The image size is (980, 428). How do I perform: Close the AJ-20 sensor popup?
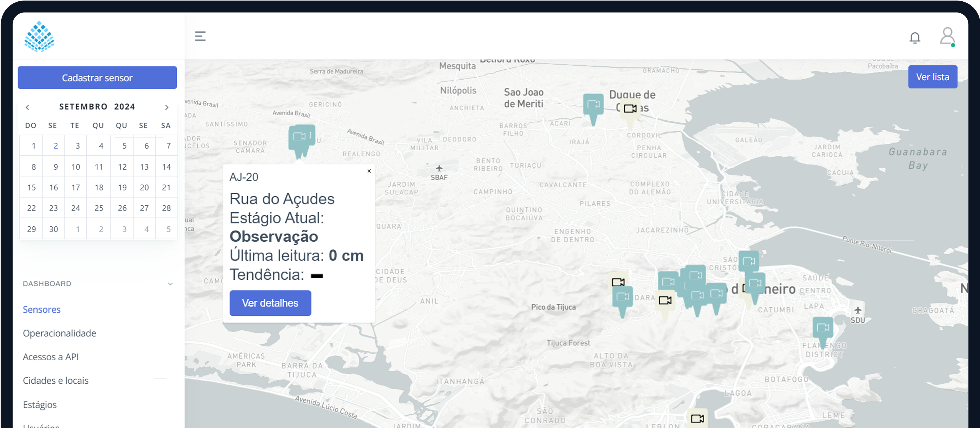(369, 171)
